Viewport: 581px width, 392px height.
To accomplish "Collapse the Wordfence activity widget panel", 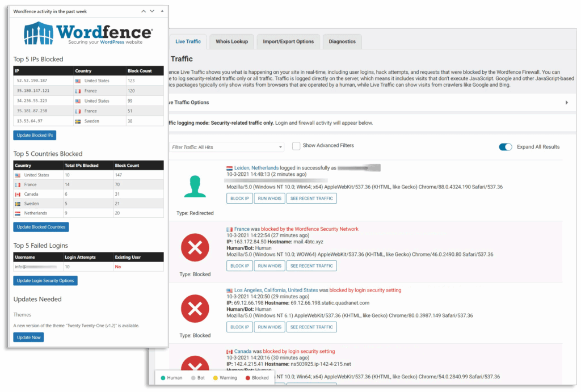I will (x=162, y=11).
